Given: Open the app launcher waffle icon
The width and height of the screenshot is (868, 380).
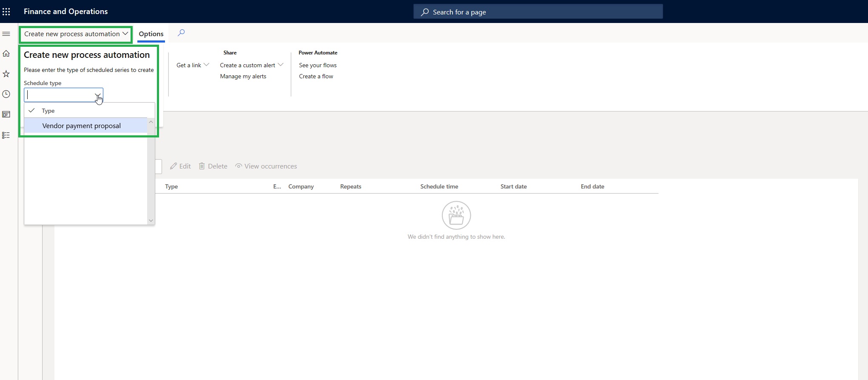Looking at the screenshot, I should 6,11.
